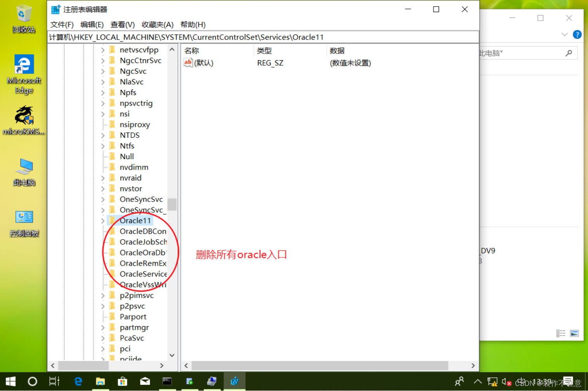Select the OracleJobSch registry key

143,242
